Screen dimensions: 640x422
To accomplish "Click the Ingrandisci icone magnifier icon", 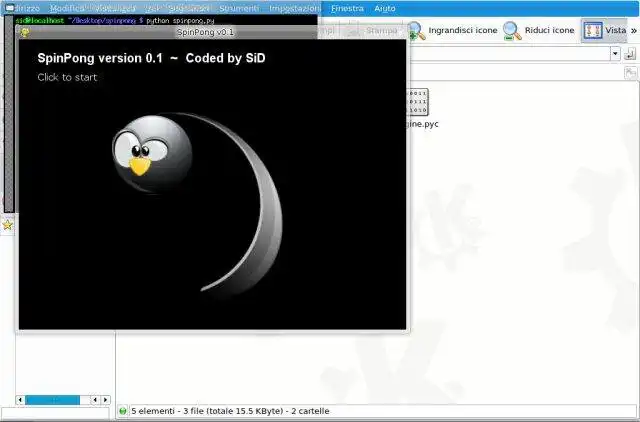I will (417, 31).
